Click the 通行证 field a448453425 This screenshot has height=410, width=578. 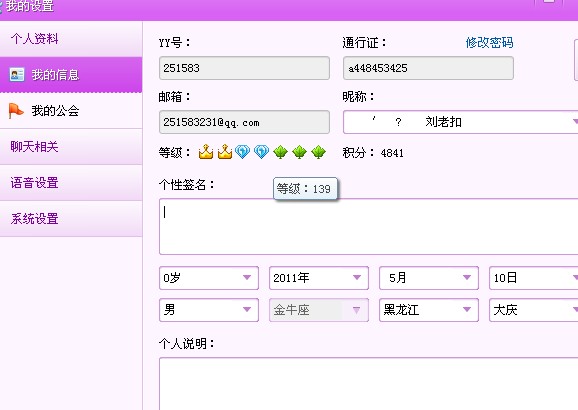428,68
